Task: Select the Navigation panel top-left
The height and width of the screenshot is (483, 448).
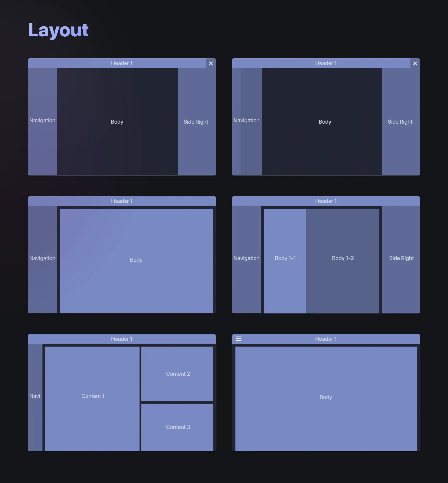Action: click(42, 122)
